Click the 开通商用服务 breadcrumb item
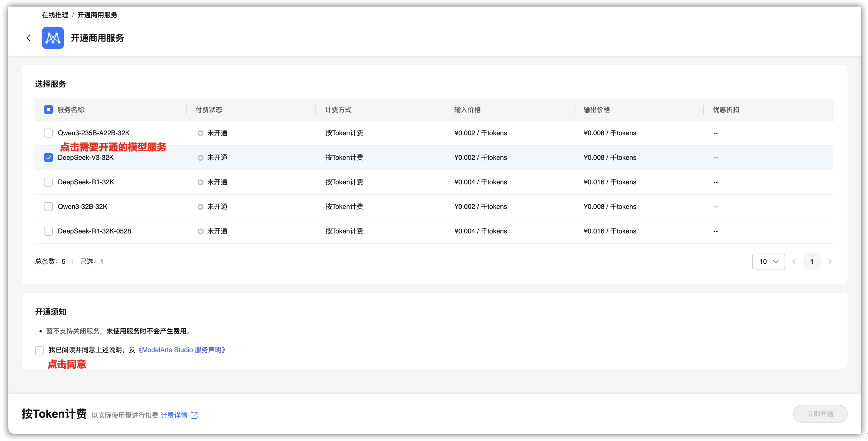The image size is (868, 441). (97, 15)
